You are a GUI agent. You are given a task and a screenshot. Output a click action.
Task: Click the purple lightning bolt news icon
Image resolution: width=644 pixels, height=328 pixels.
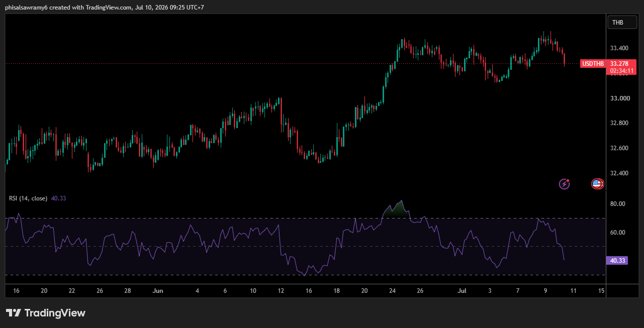pyautogui.click(x=565, y=184)
